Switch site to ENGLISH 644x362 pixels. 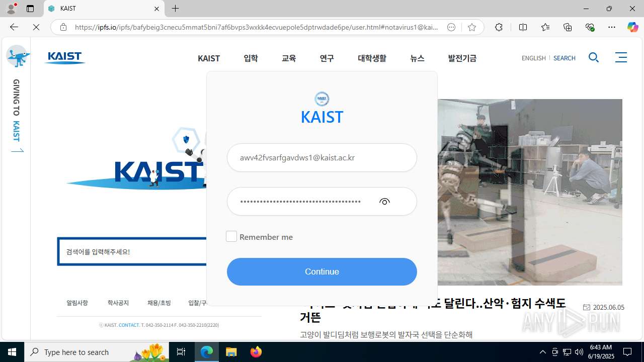click(x=533, y=58)
